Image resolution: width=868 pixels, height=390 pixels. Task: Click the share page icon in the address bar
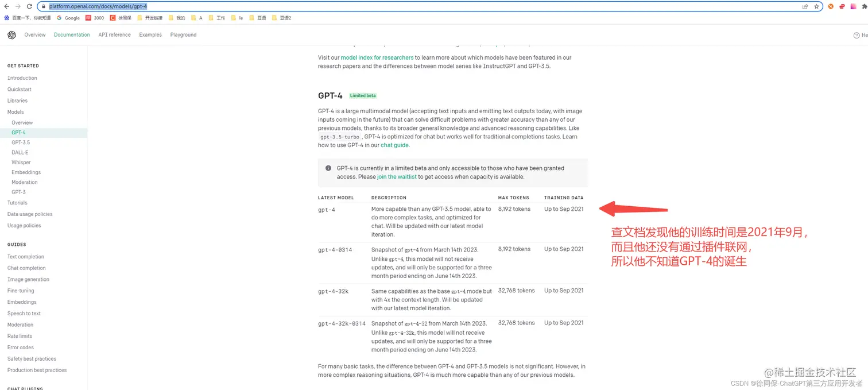pyautogui.click(x=805, y=6)
